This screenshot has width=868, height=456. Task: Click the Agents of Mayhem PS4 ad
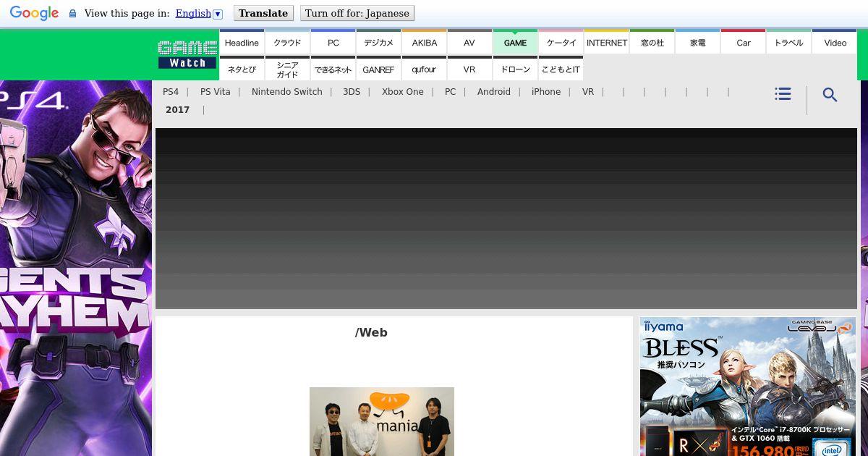pyautogui.click(x=76, y=268)
